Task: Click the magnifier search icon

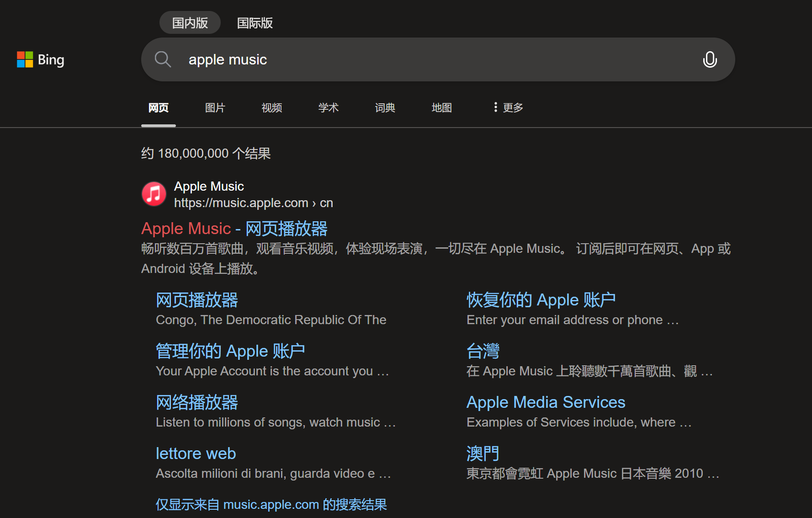Action: (x=163, y=59)
